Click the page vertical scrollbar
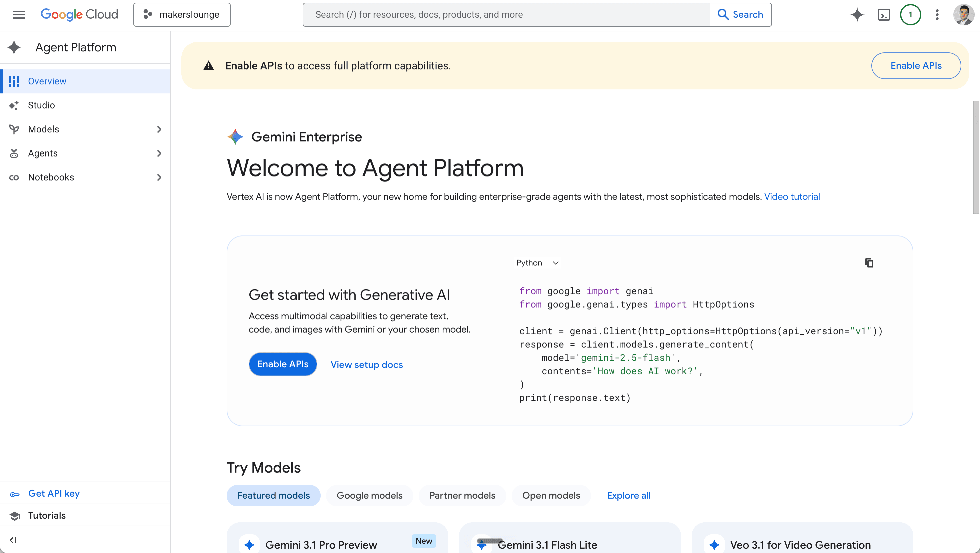The height and width of the screenshot is (553, 980). tap(976, 157)
